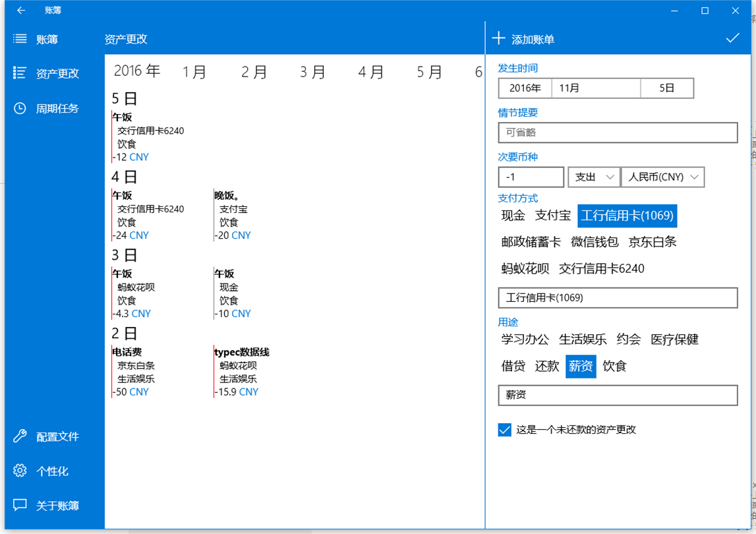
Task: Select 支付宝 payment method
Action: tap(552, 216)
